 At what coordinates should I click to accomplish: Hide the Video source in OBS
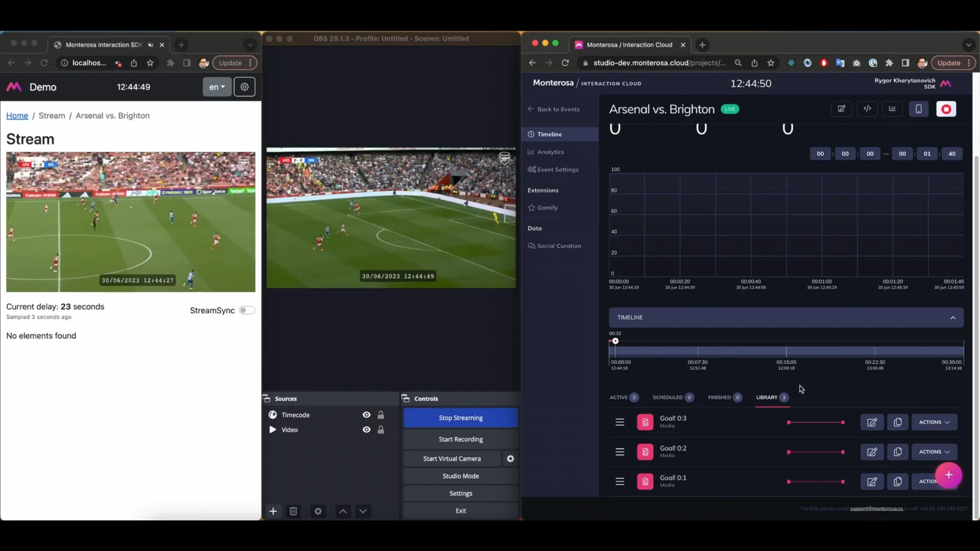pyautogui.click(x=366, y=430)
